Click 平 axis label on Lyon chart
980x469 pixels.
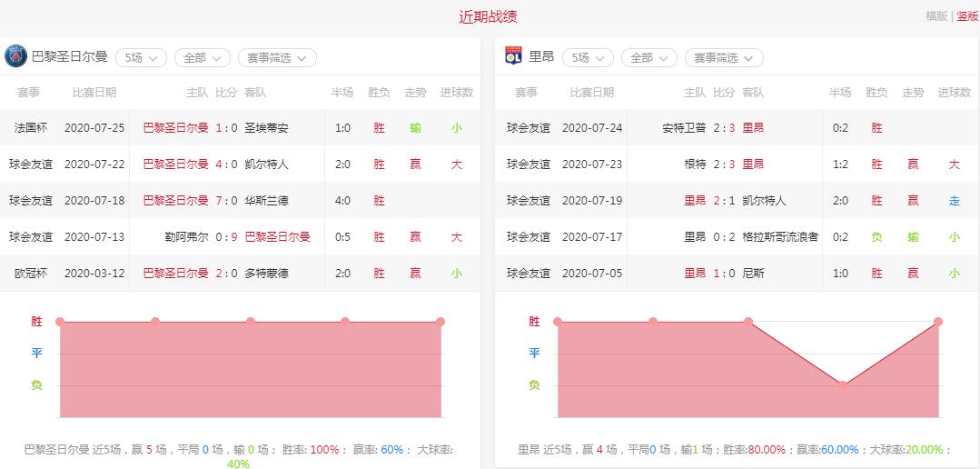534,354
